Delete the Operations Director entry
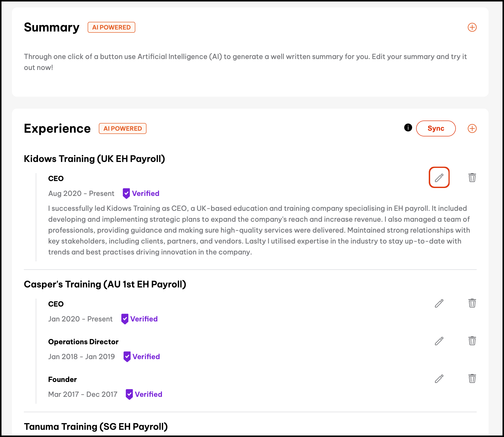The image size is (504, 437). coord(472,341)
